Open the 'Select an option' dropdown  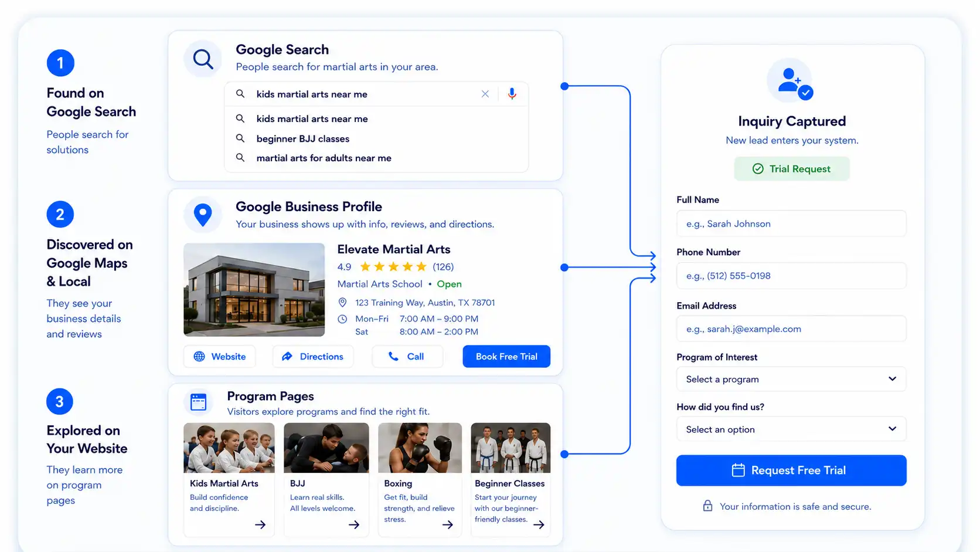tap(791, 429)
